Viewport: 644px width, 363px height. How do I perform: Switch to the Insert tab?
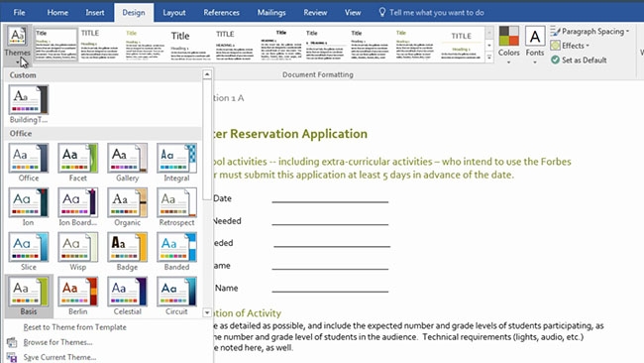tap(95, 12)
